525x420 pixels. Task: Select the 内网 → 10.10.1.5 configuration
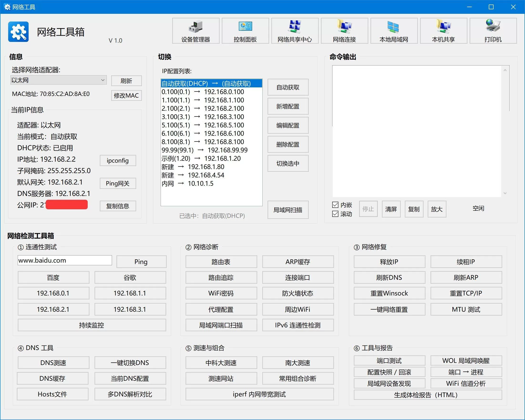[211, 184]
